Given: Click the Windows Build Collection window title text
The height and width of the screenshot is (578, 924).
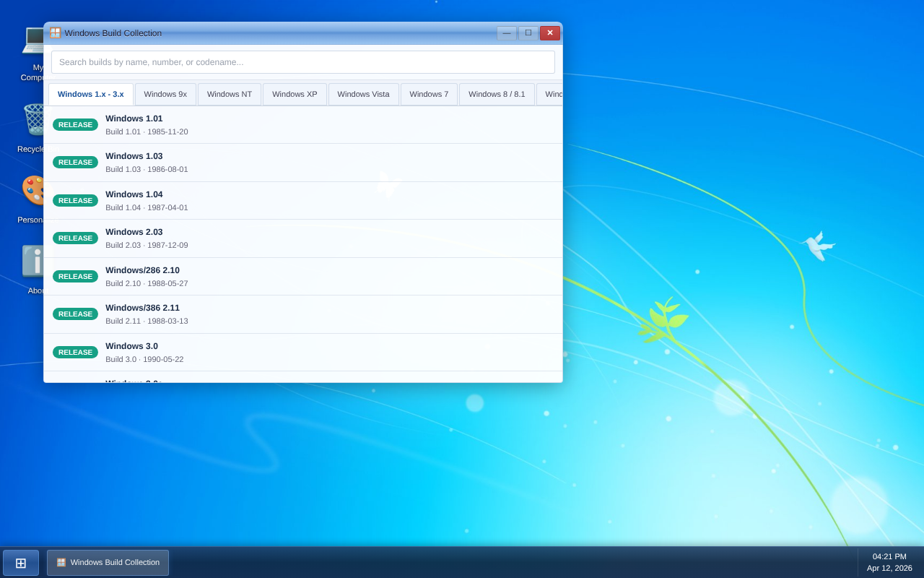Looking at the screenshot, I should (113, 33).
